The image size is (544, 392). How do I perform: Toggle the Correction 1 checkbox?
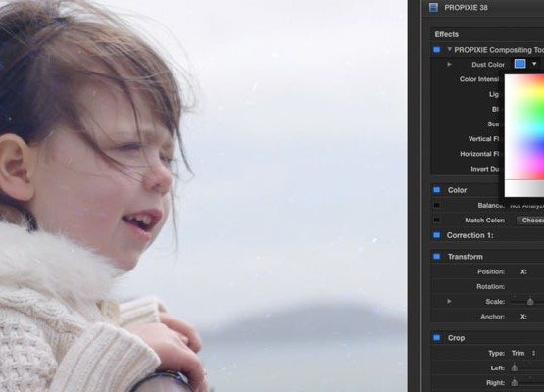pyautogui.click(x=436, y=235)
